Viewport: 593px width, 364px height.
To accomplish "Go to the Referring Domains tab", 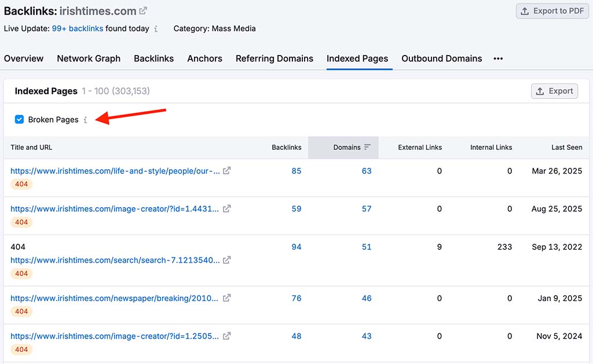I will (274, 58).
